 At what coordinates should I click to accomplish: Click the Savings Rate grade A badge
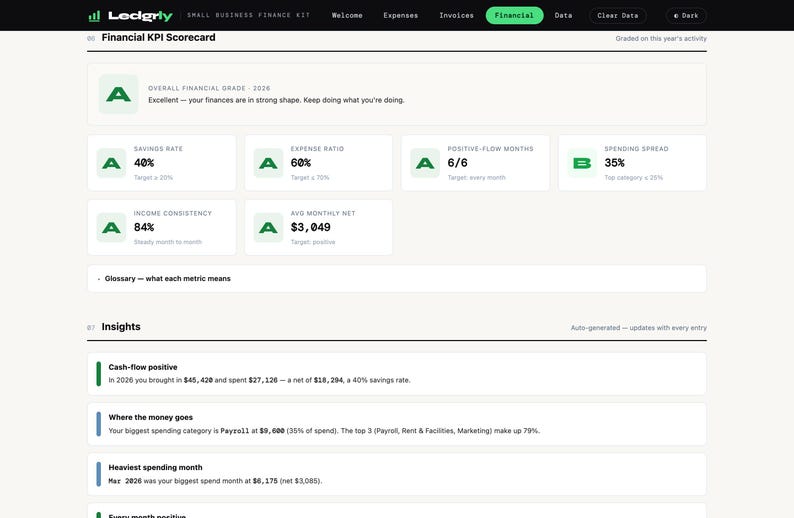111,163
